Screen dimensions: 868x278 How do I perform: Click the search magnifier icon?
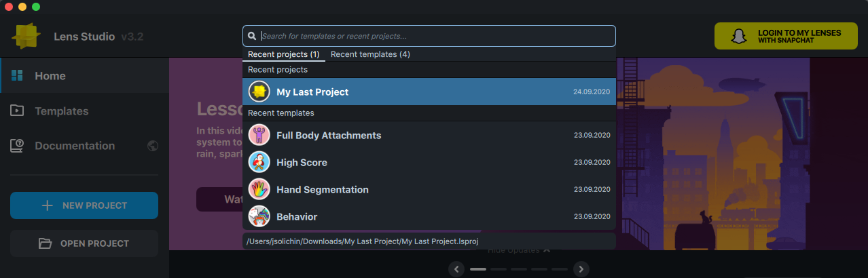252,36
